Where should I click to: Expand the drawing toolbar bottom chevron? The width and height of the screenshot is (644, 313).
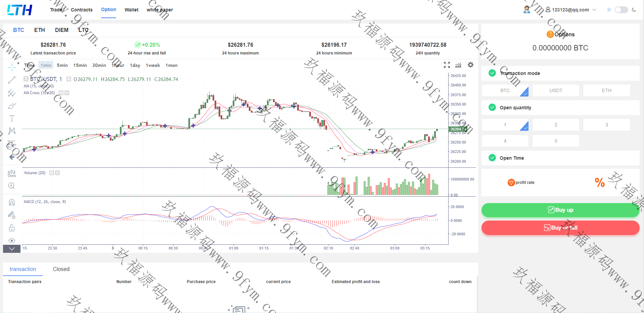[x=12, y=249]
